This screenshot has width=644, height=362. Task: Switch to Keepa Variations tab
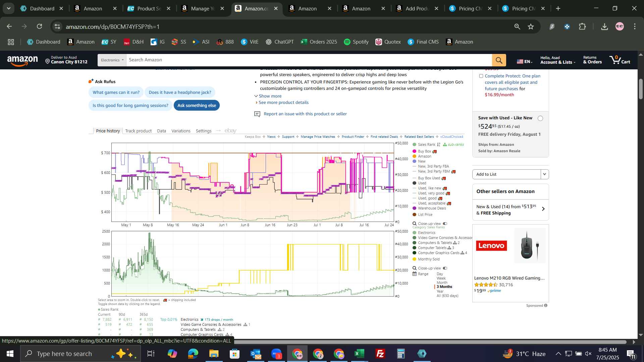[181, 131]
